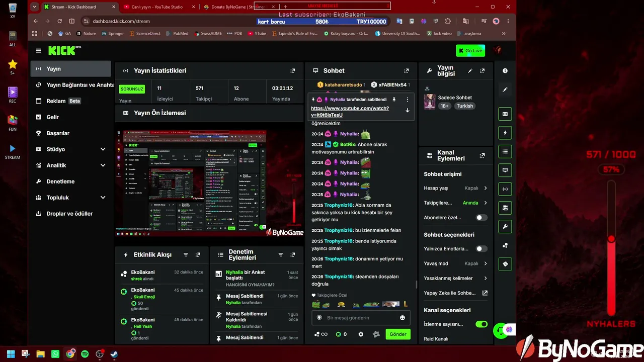Open Chrome extensions puzzle icon

tap(448, 21)
